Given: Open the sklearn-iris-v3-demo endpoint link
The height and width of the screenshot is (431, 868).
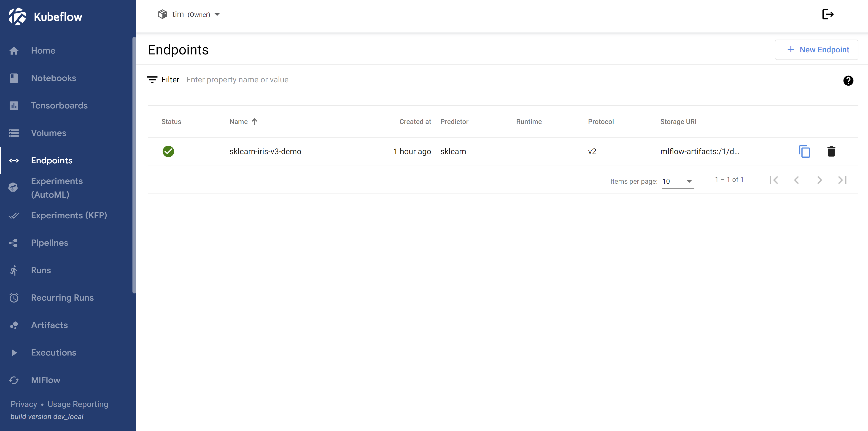Looking at the screenshot, I should click(x=265, y=152).
